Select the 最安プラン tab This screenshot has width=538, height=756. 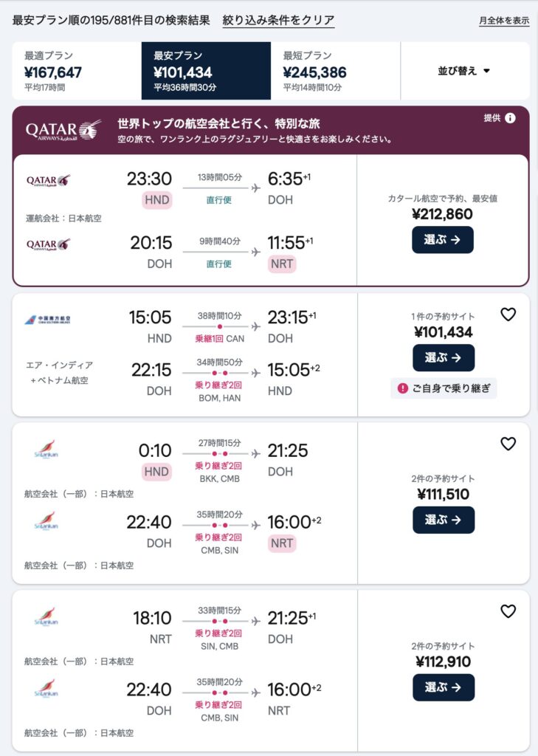pyautogui.click(x=206, y=71)
